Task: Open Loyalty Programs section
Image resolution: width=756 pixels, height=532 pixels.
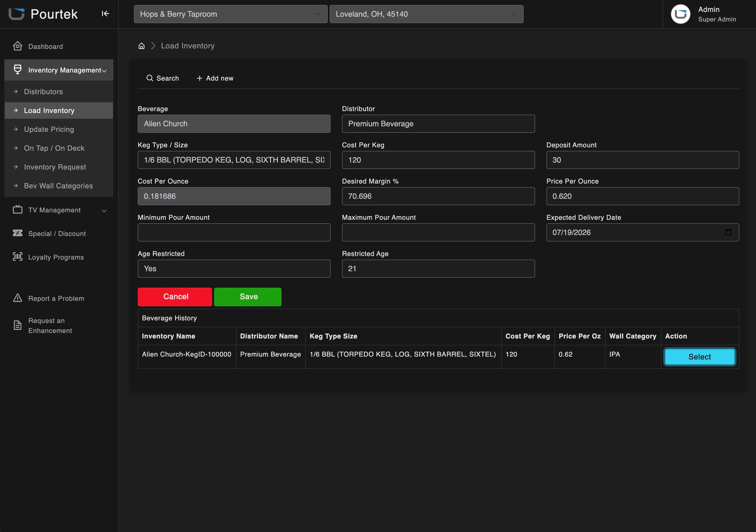Action: tap(59, 257)
